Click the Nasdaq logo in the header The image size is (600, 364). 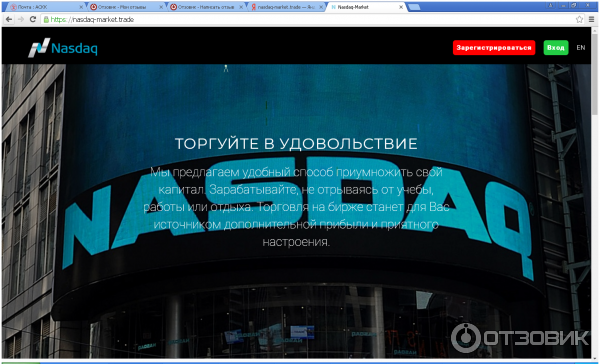tap(63, 48)
